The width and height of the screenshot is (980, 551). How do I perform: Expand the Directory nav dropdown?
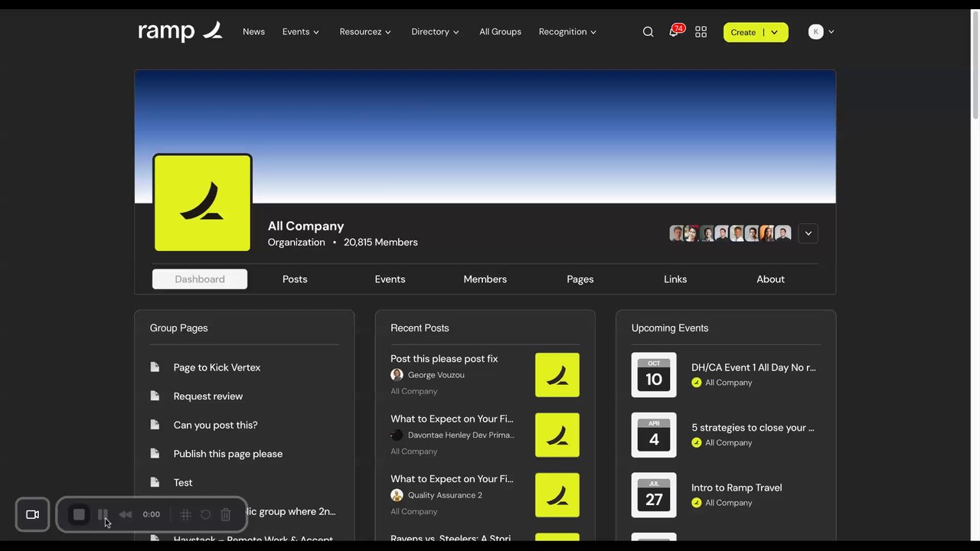[x=435, y=32]
